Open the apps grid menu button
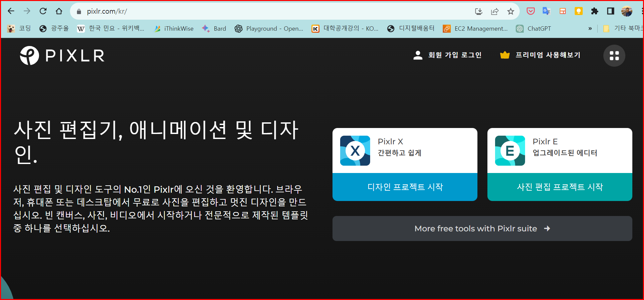Viewport: 644px width, 300px height. (614, 56)
